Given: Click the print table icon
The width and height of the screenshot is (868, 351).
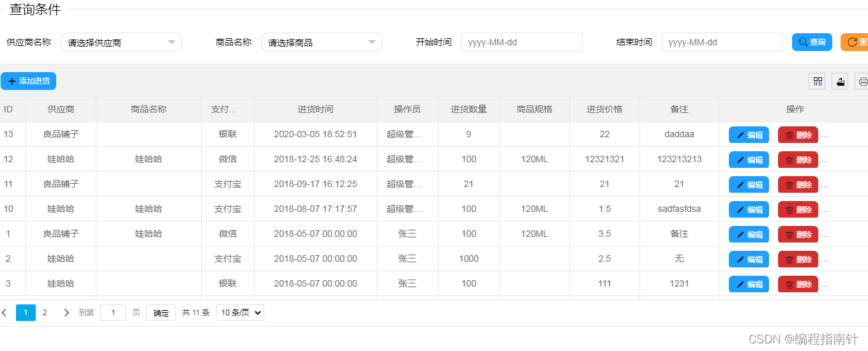Looking at the screenshot, I should (862, 81).
